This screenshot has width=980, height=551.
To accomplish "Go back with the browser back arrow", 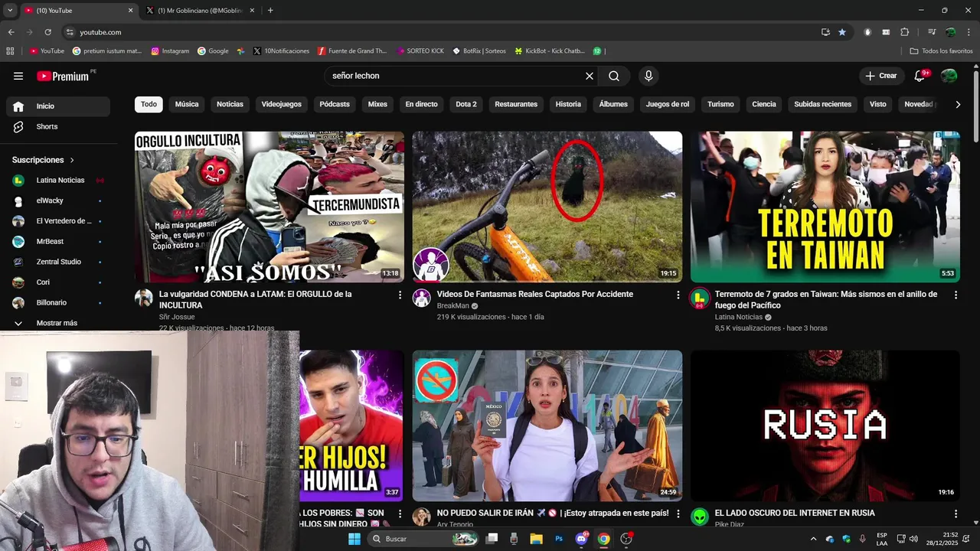I will (11, 32).
